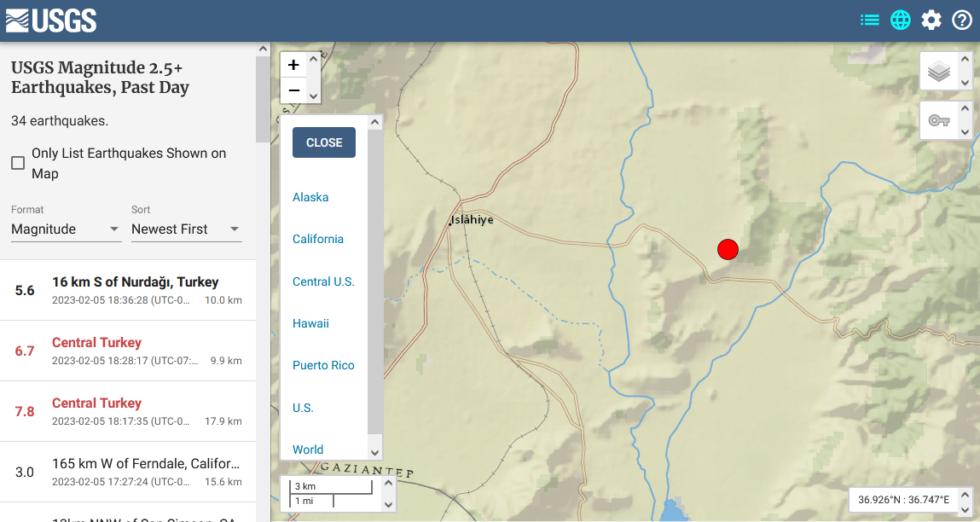Select the 6.7 Central Turkey earthquake

click(x=127, y=351)
